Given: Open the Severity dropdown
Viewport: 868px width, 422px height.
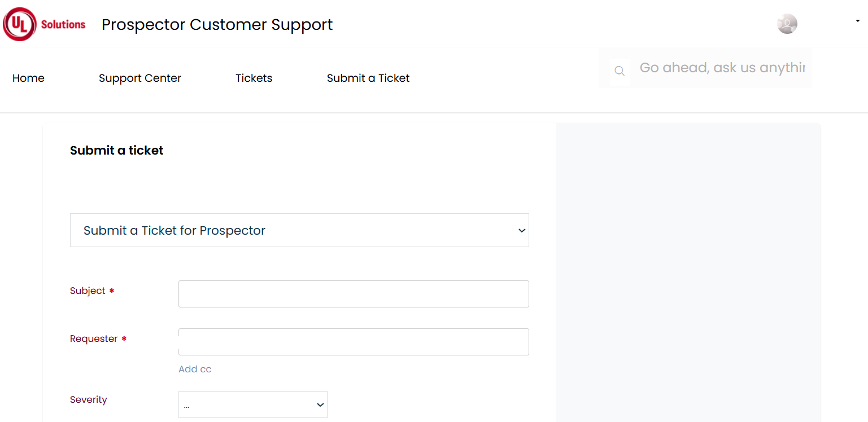Looking at the screenshot, I should click(x=253, y=405).
